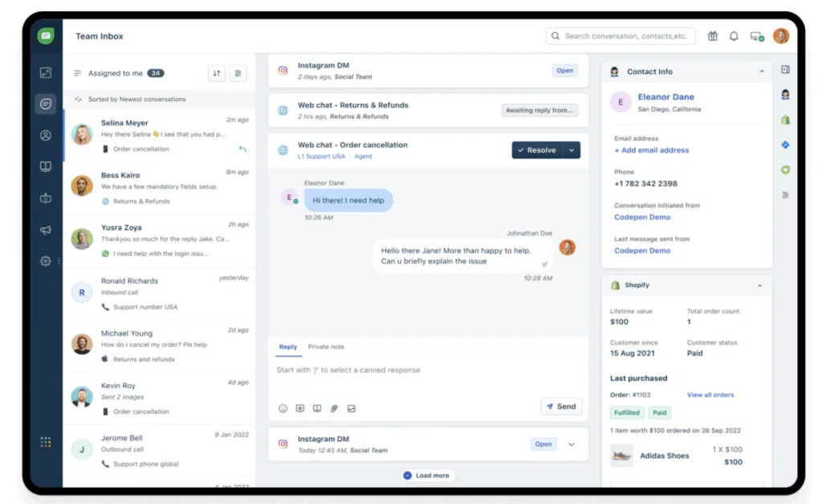Open the contact icon in right rail
The image size is (822, 504).
(785, 95)
